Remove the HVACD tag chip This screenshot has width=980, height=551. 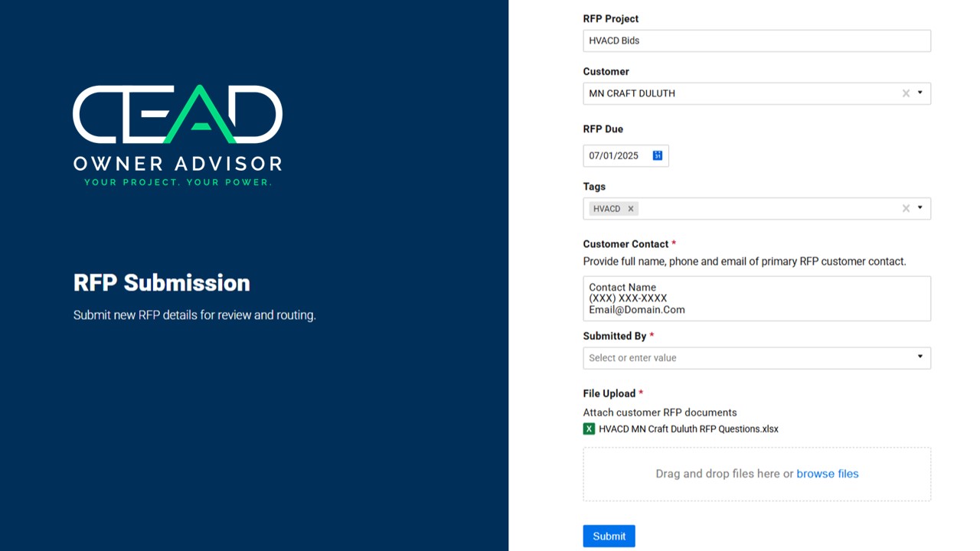click(631, 209)
